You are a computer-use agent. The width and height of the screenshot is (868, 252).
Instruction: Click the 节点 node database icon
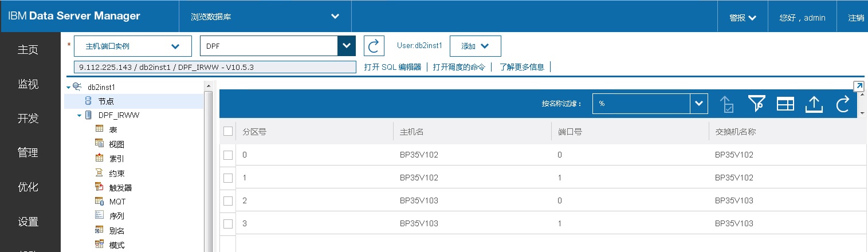[x=88, y=101]
